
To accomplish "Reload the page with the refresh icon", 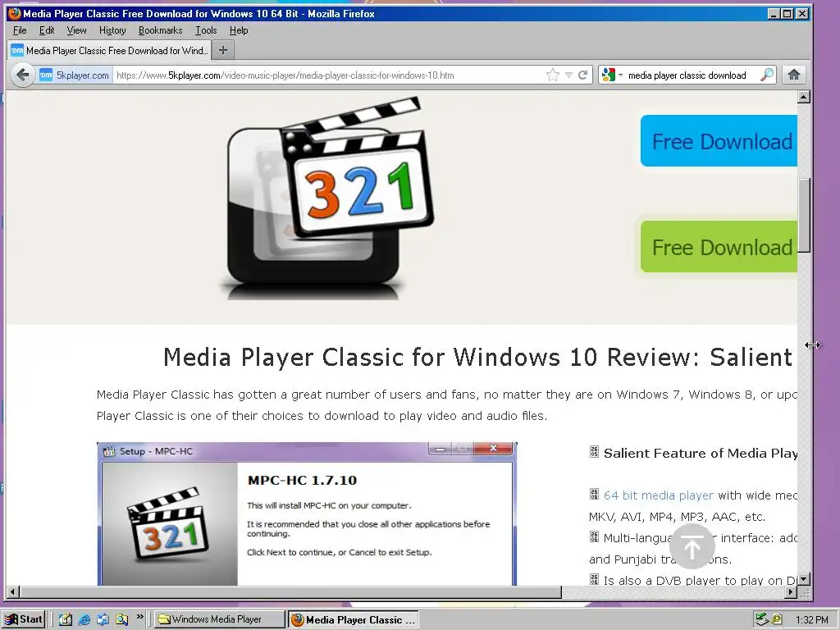I will 583,75.
